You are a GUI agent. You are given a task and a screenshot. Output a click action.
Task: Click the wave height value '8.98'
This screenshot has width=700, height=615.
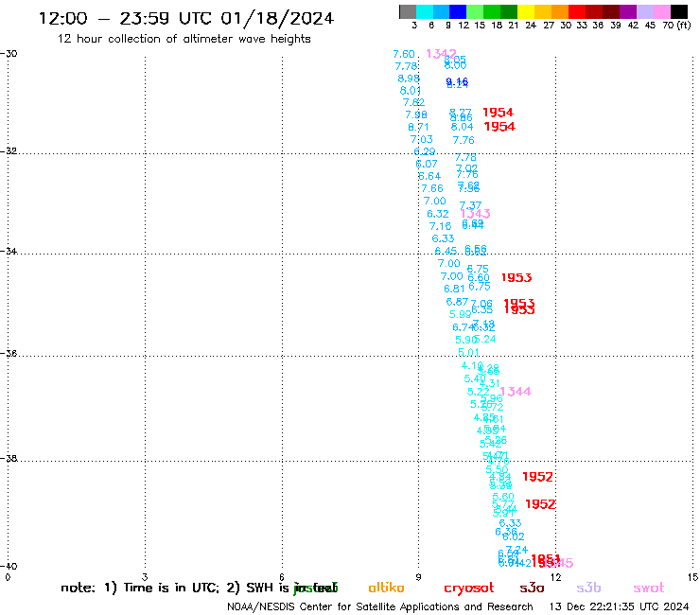(409, 79)
